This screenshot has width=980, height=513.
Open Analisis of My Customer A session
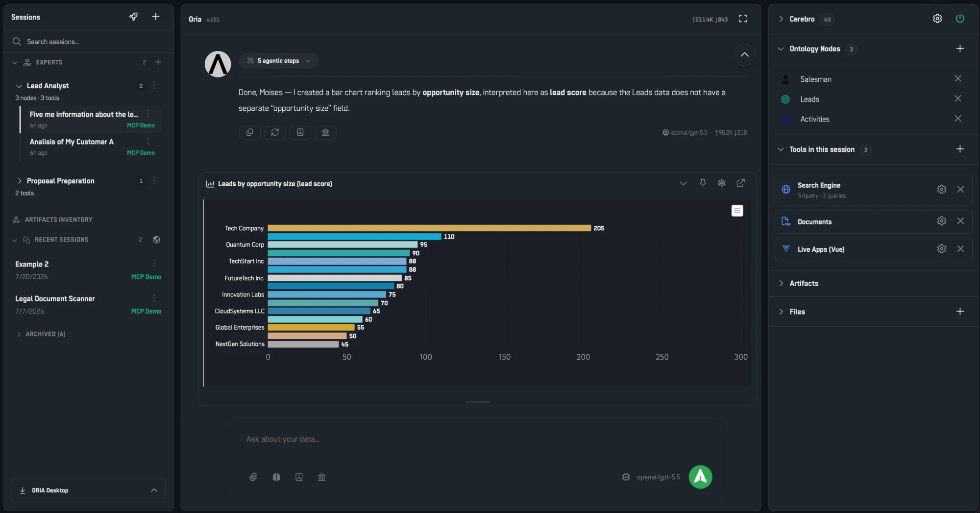(91, 147)
